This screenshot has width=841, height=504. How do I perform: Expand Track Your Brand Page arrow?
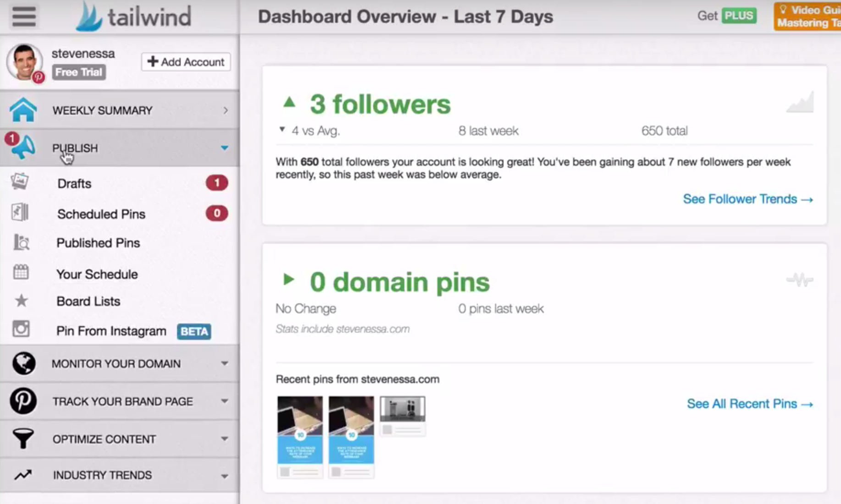225,401
